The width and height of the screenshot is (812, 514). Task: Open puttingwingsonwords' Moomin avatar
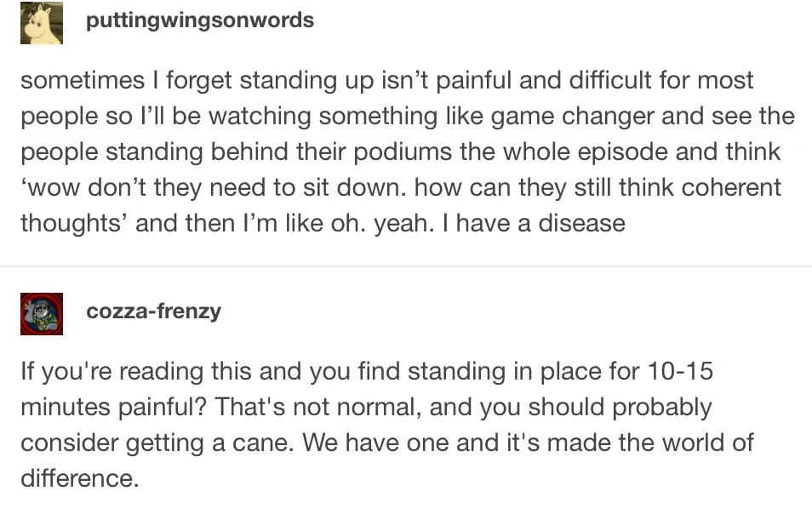pos(42,23)
